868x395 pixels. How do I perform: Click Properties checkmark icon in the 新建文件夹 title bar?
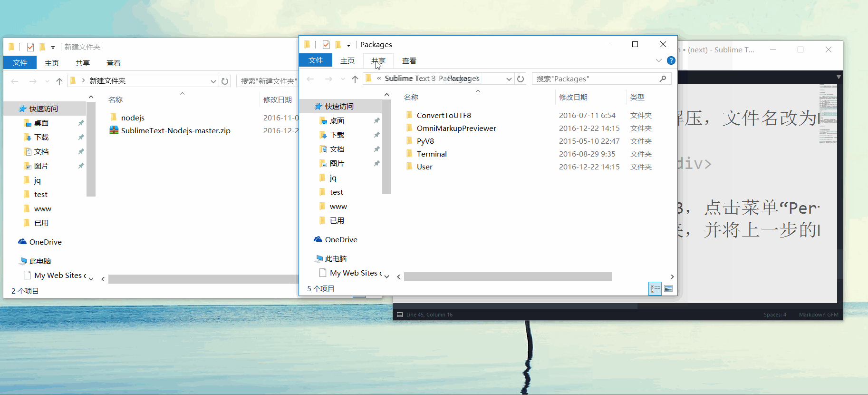pos(30,47)
